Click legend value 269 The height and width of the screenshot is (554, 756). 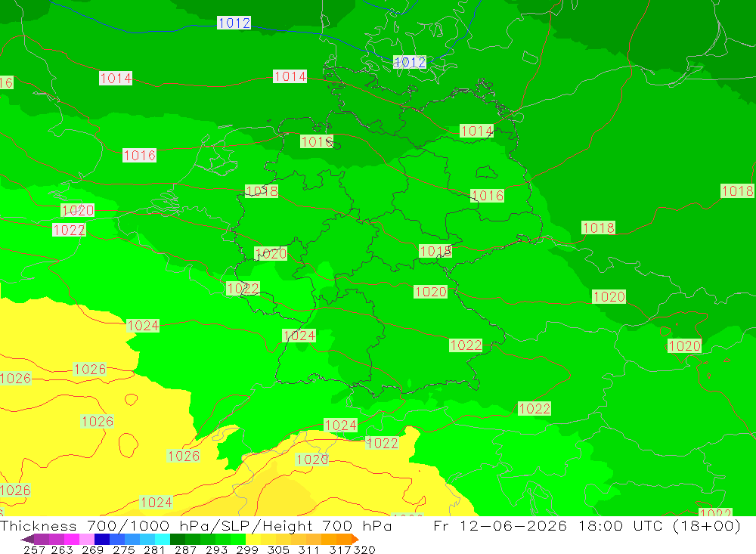[x=92, y=549]
